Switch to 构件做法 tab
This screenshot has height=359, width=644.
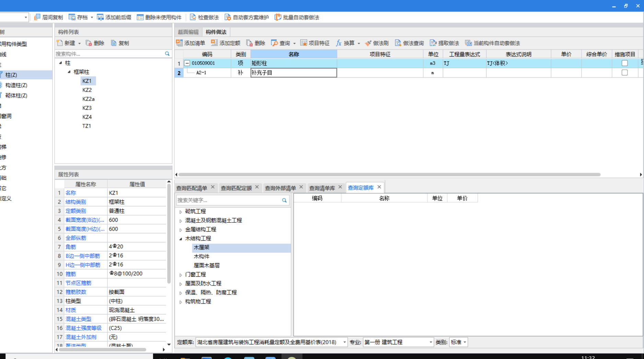click(x=216, y=32)
